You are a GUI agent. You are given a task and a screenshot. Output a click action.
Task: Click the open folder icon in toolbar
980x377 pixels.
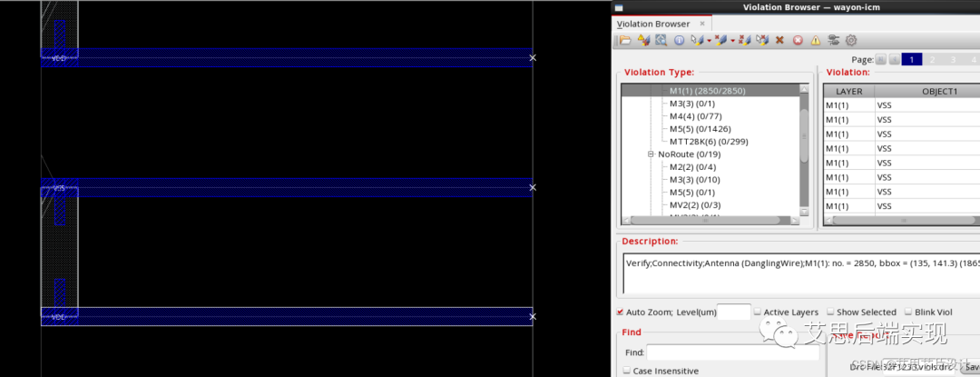[x=626, y=41]
